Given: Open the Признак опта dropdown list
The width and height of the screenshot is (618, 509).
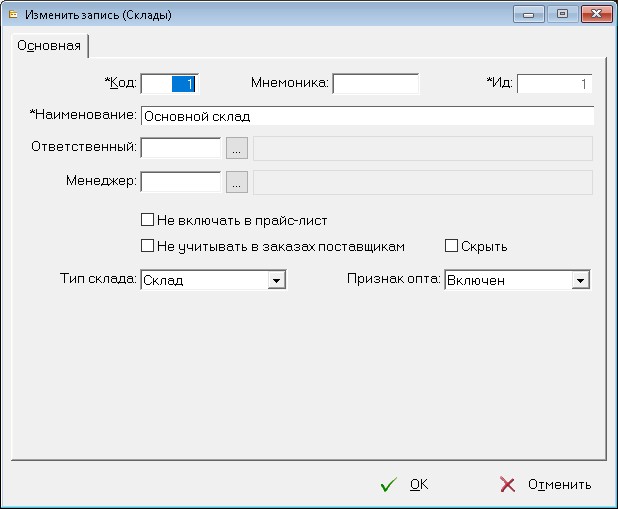Looking at the screenshot, I should pos(579,282).
